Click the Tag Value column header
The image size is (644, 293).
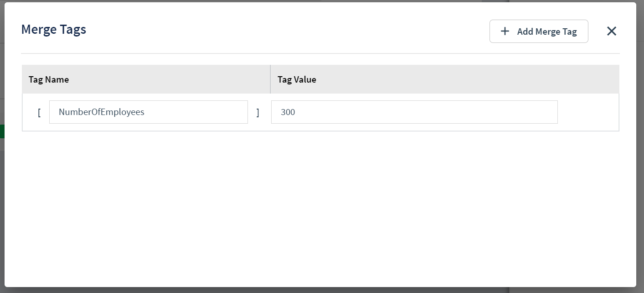pos(297,79)
